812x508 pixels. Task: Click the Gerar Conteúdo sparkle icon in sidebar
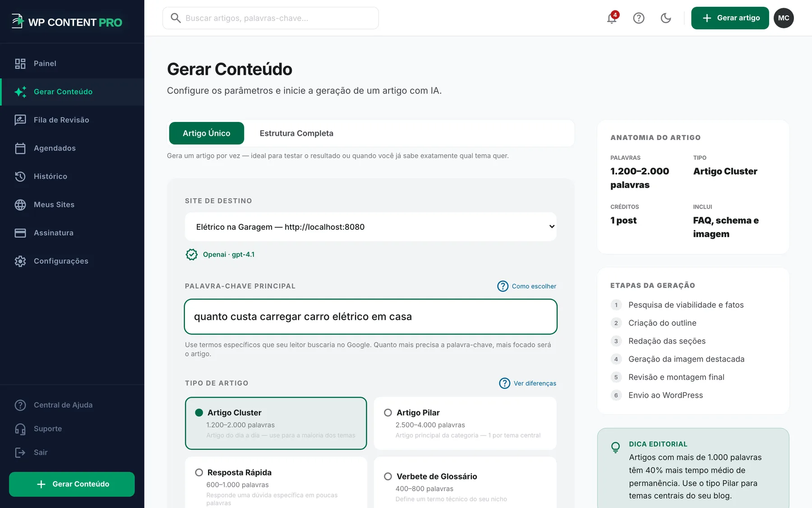pos(20,92)
